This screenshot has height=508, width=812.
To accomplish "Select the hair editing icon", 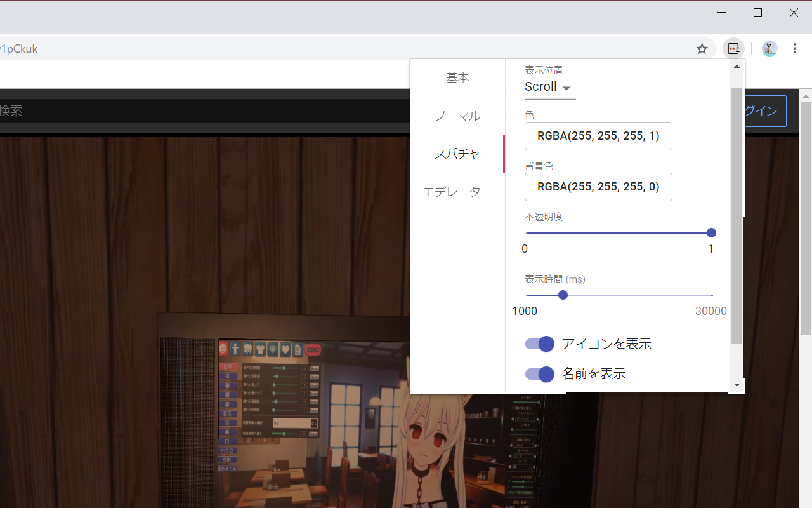I will (x=248, y=349).
